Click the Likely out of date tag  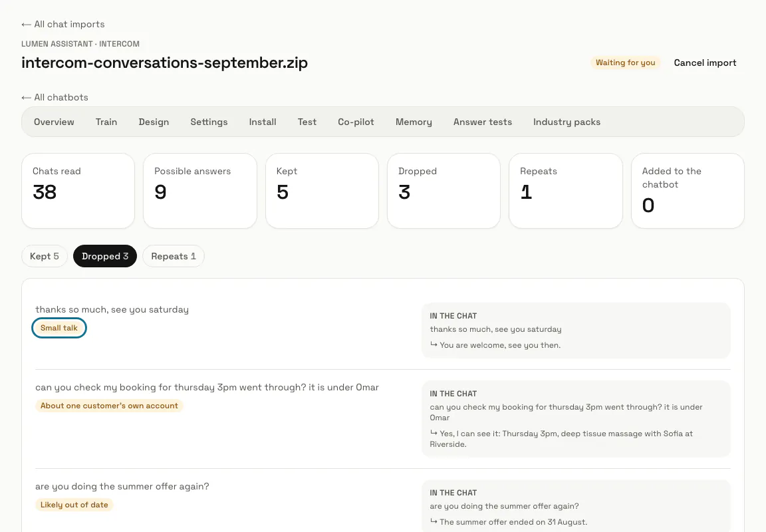[74, 505]
